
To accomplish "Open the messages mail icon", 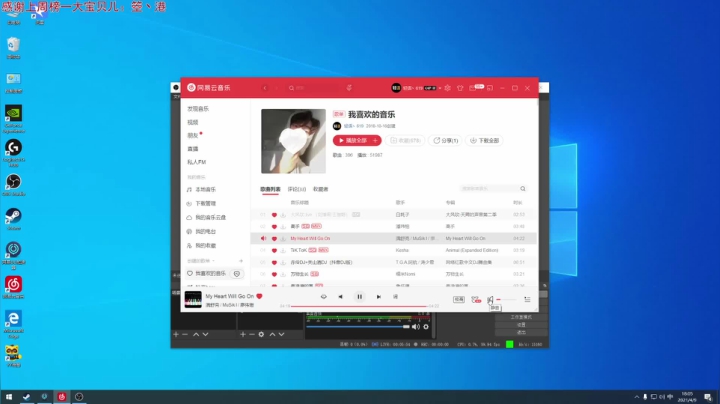I will click(x=472, y=88).
